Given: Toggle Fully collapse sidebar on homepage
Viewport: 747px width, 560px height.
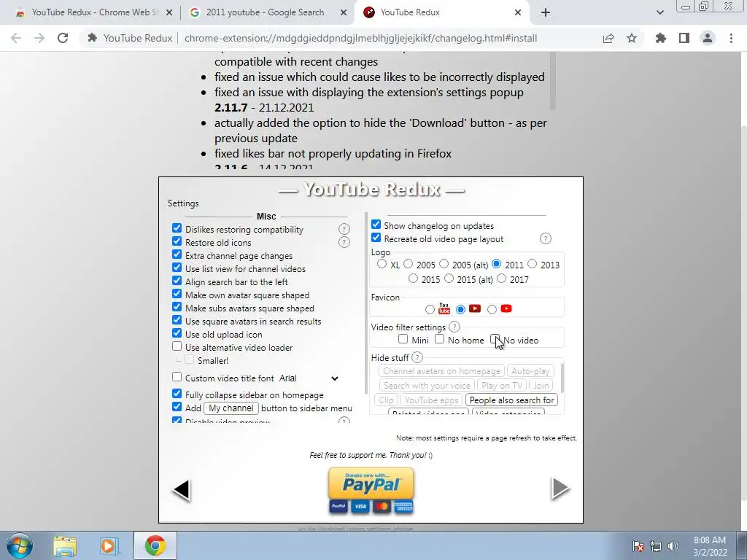Looking at the screenshot, I should pyautogui.click(x=177, y=394).
